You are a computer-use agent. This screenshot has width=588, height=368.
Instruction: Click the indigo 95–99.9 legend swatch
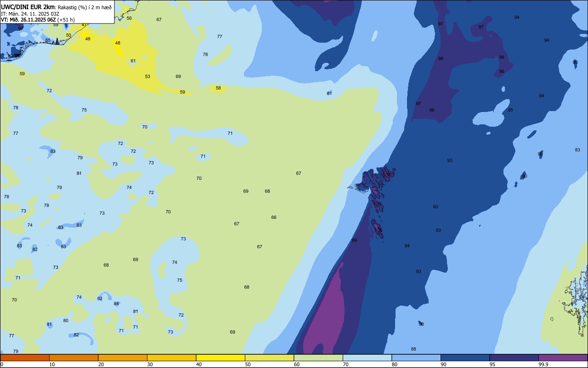[514, 357]
